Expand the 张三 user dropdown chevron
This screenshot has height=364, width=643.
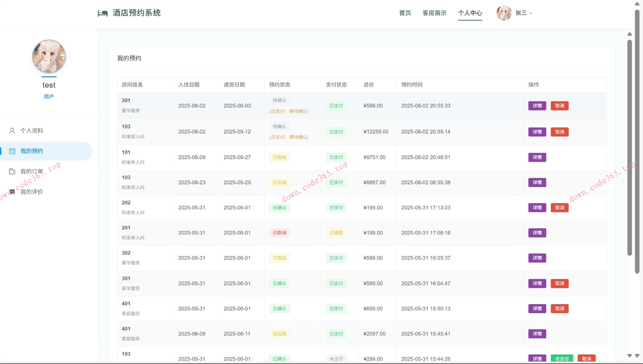[531, 13]
